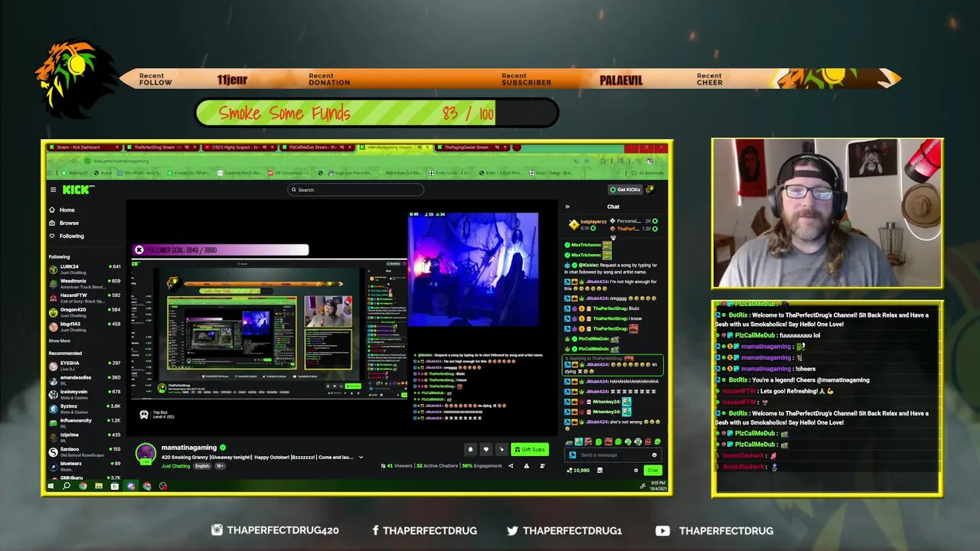
Task: Open Following in the Kick sidebar
Action: pyautogui.click(x=67, y=236)
